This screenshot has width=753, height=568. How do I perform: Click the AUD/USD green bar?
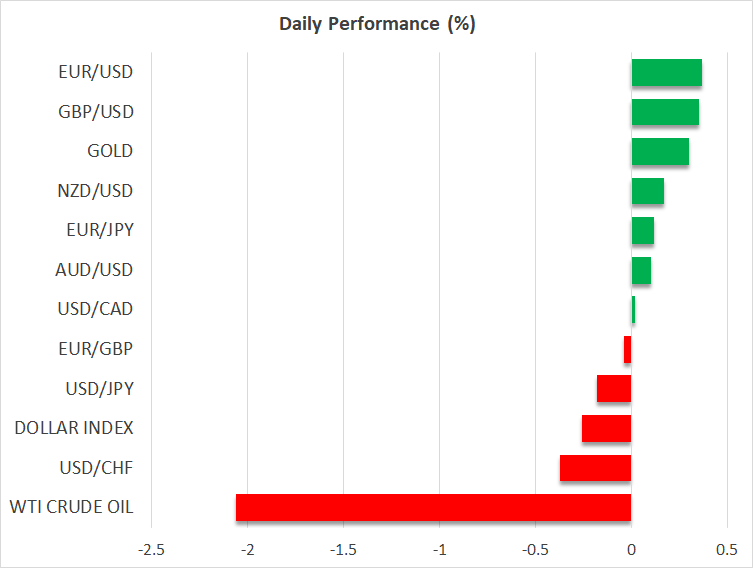pyautogui.click(x=641, y=270)
